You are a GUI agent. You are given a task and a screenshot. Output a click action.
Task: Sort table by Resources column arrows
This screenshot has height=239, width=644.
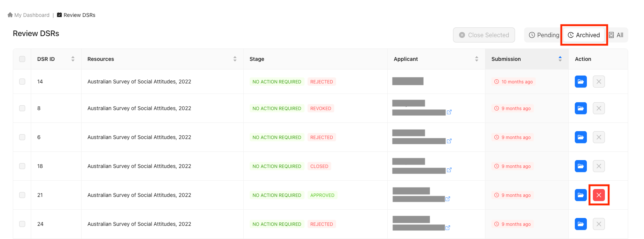pyautogui.click(x=235, y=59)
